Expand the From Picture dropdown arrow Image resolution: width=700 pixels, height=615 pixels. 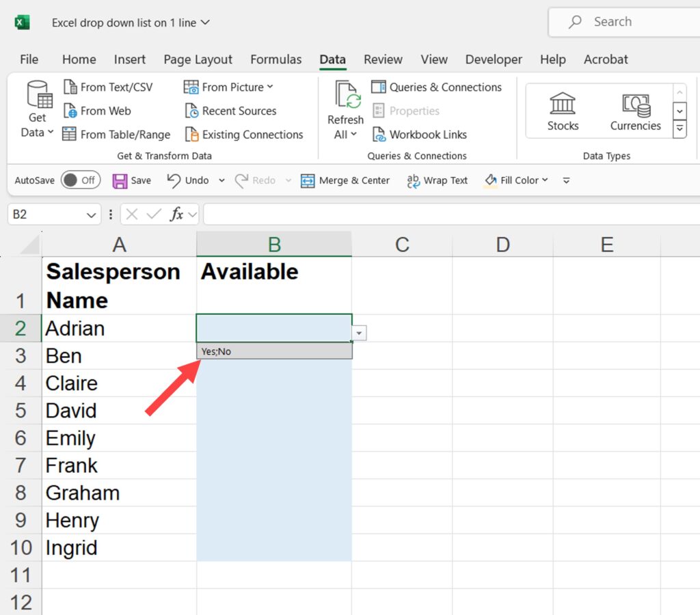click(270, 87)
